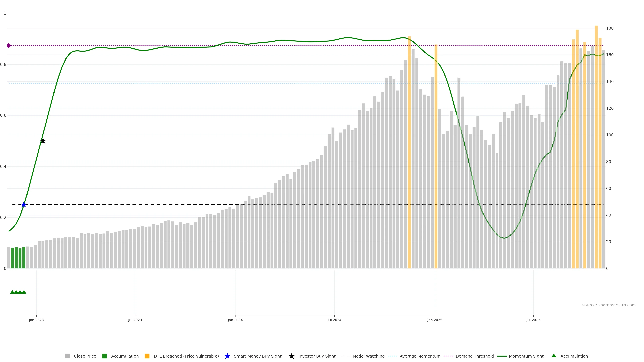The width and height of the screenshot is (644, 362).
Task: Click the green triangle icon in legend
Action: (554, 356)
